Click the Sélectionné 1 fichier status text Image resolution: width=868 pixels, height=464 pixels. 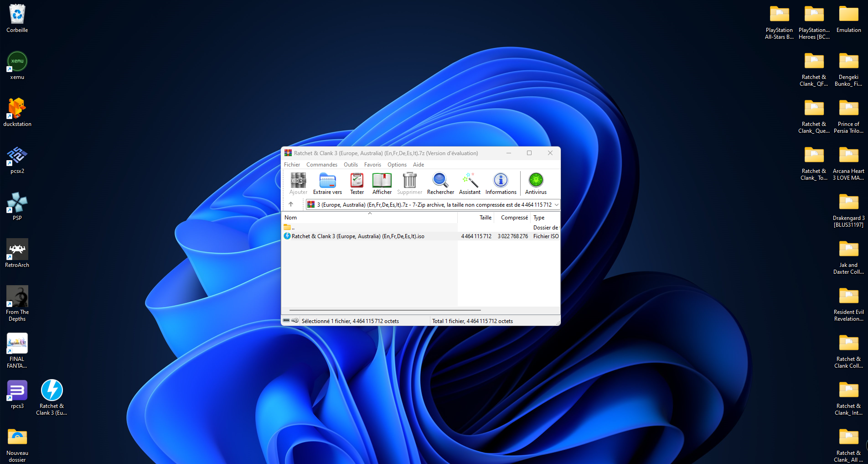[350, 321]
